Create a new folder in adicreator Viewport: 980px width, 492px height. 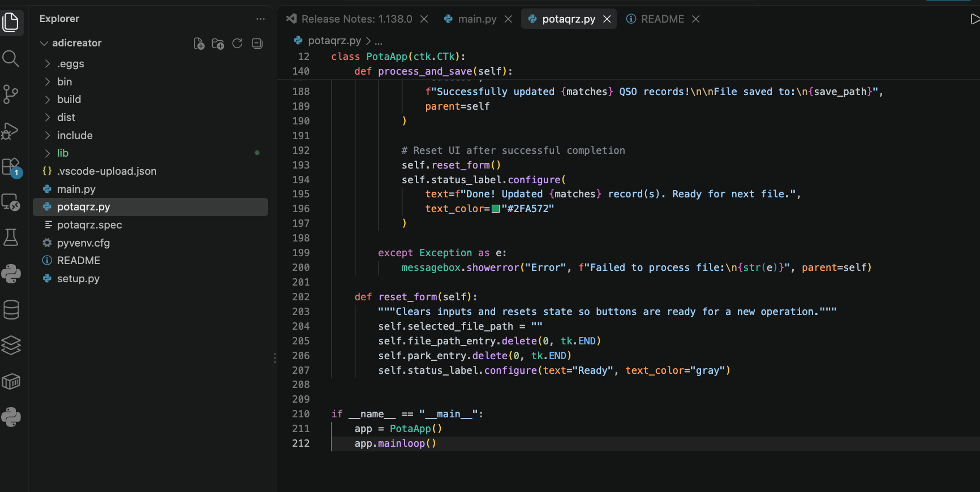tap(218, 44)
